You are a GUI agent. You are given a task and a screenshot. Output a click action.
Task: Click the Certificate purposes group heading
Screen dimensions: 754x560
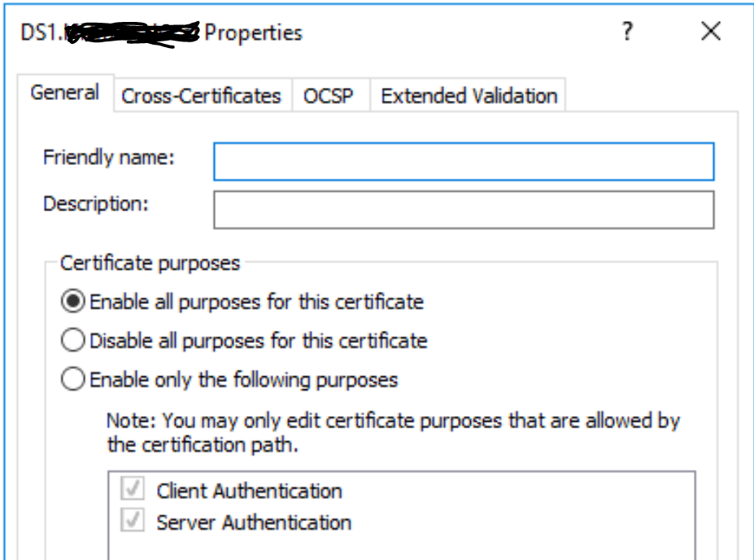[x=150, y=263]
